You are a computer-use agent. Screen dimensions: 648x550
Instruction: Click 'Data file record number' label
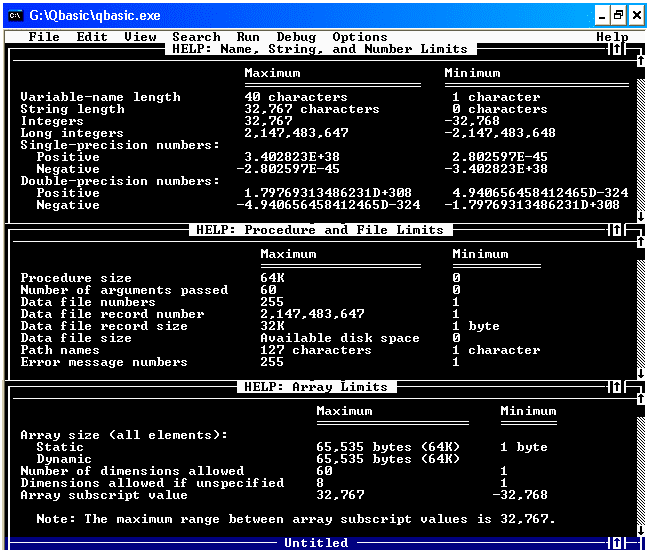[112, 314]
